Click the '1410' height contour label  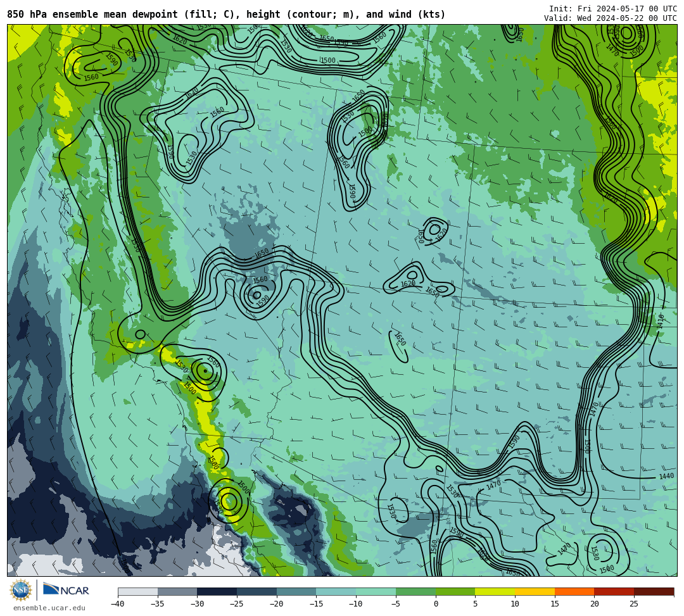[661, 320]
